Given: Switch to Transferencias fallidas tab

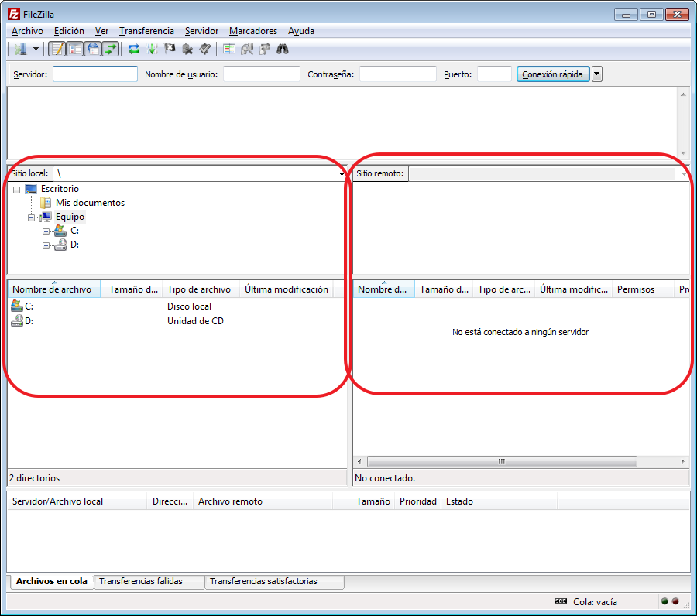Looking at the screenshot, I should 141,581.
